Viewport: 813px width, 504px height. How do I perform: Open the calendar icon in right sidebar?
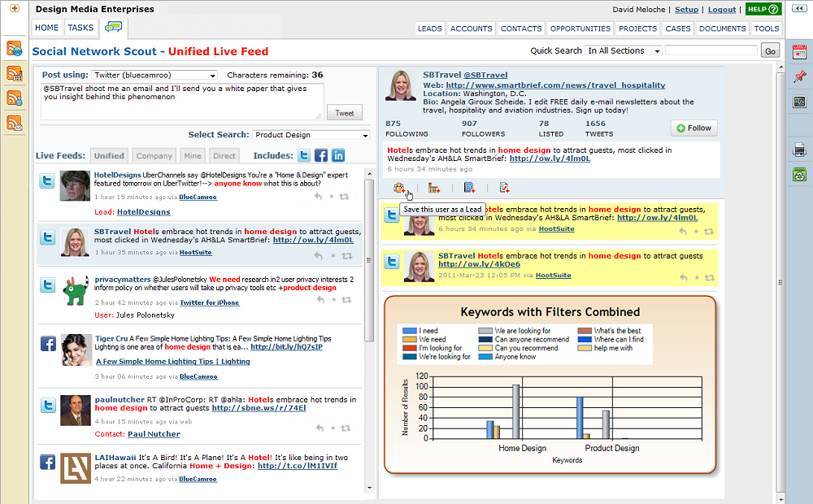[x=799, y=52]
